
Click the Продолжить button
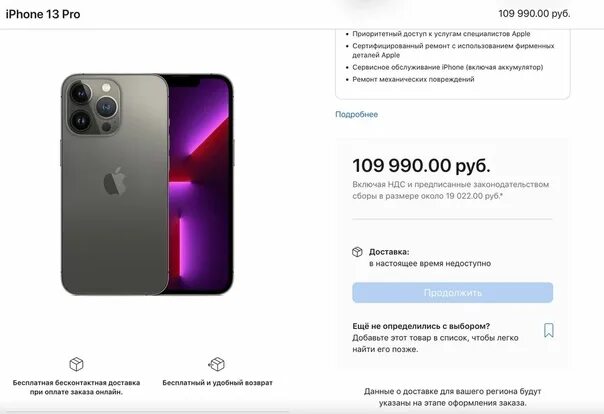[x=453, y=293]
